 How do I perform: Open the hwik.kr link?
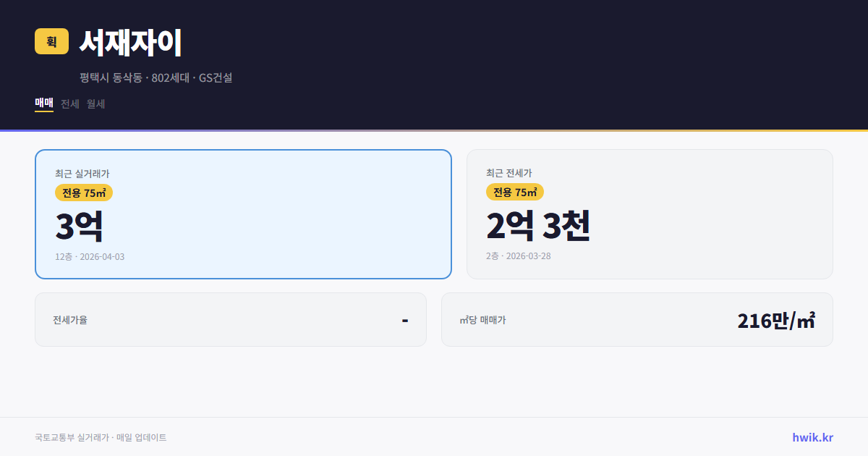pyautogui.click(x=812, y=436)
